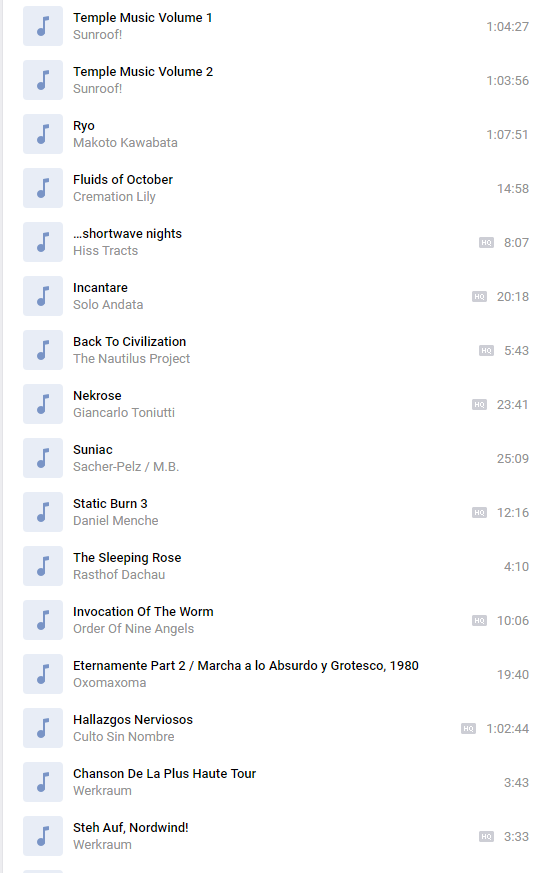The height and width of the screenshot is (873, 554).
Task: Click the music note icon for Nekrose
Action: click(x=43, y=404)
